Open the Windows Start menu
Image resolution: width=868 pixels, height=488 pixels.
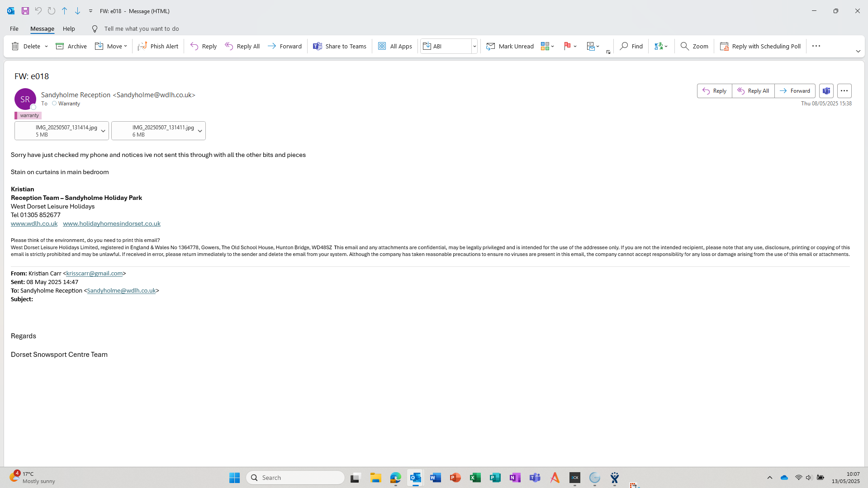[x=234, y=478]
